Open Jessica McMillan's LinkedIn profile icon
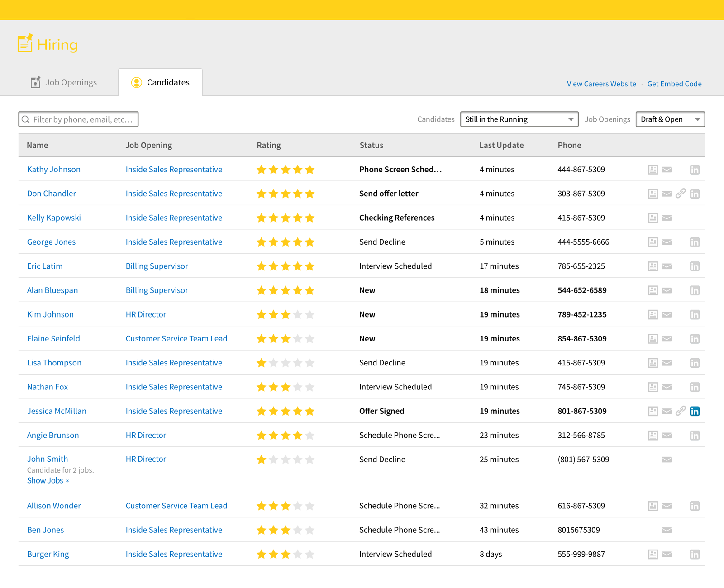This screenshot has width=724, height=588. pos(695,411)
